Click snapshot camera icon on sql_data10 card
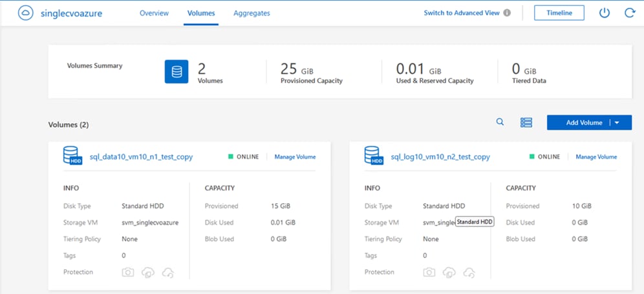This screenshot has width=644, height=294. point(128,272)
